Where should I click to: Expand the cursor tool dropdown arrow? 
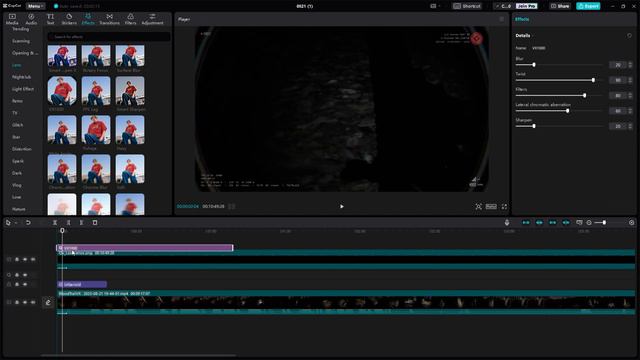click(x=16, y=223)
